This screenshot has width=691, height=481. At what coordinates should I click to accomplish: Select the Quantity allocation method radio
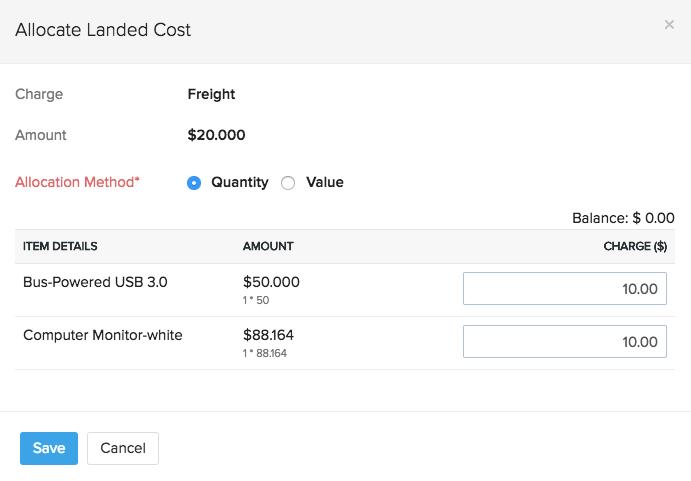pos(194,183)
